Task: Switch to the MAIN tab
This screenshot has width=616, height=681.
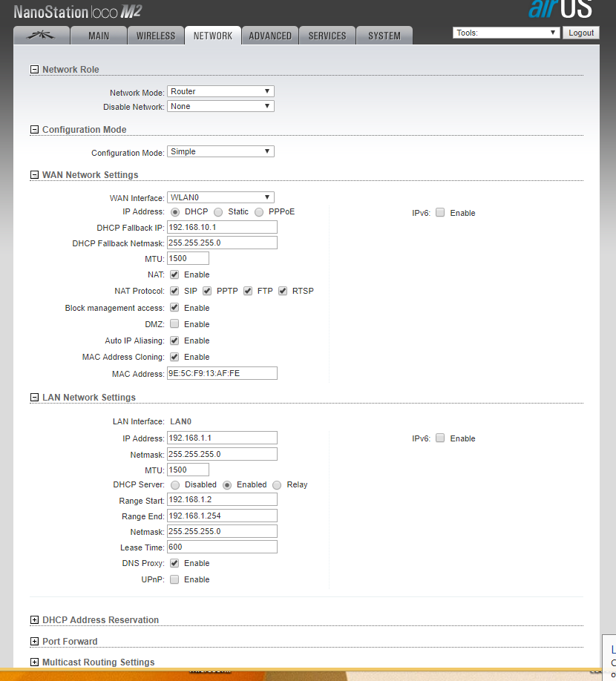Action: coord(99,36)
